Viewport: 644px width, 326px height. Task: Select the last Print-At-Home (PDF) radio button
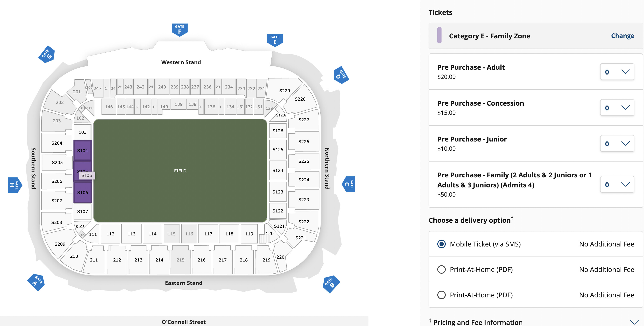(x=441, y=295)
